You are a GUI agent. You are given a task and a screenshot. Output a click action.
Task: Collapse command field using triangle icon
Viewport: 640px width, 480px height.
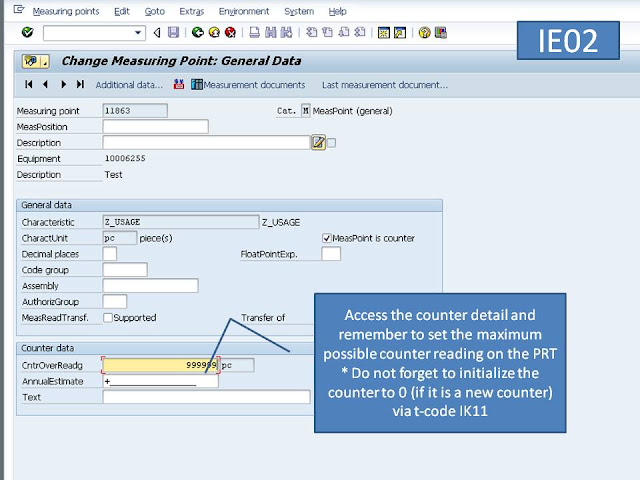(x=157, y=33)
